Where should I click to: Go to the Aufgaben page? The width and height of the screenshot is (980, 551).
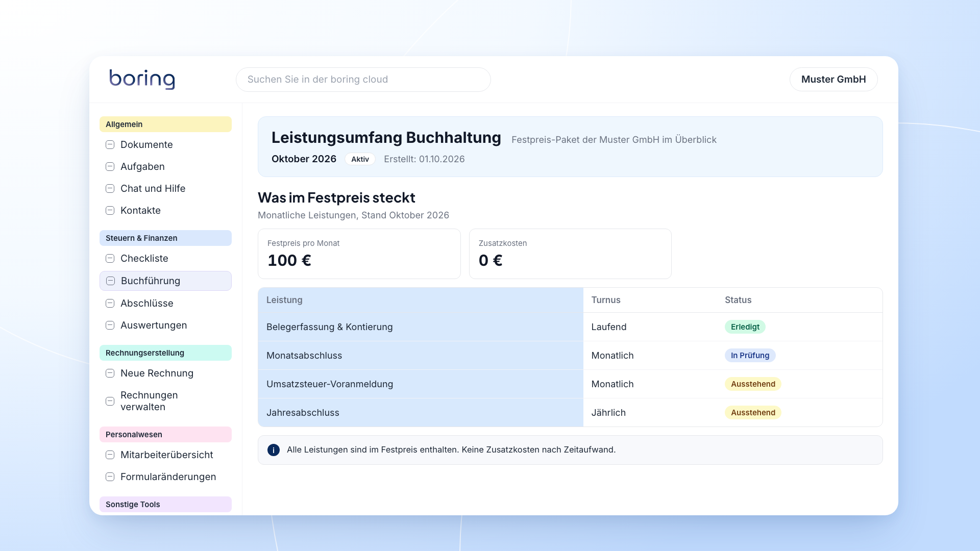(165, 167)
